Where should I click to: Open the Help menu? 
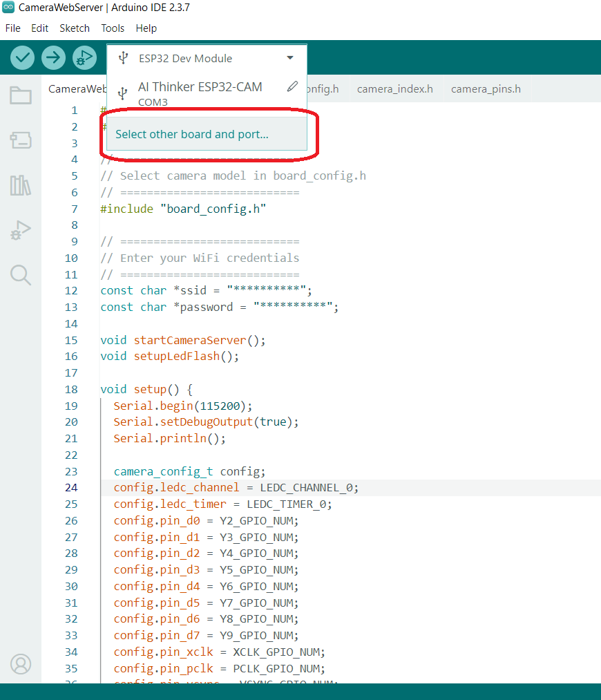click(146, 28)
